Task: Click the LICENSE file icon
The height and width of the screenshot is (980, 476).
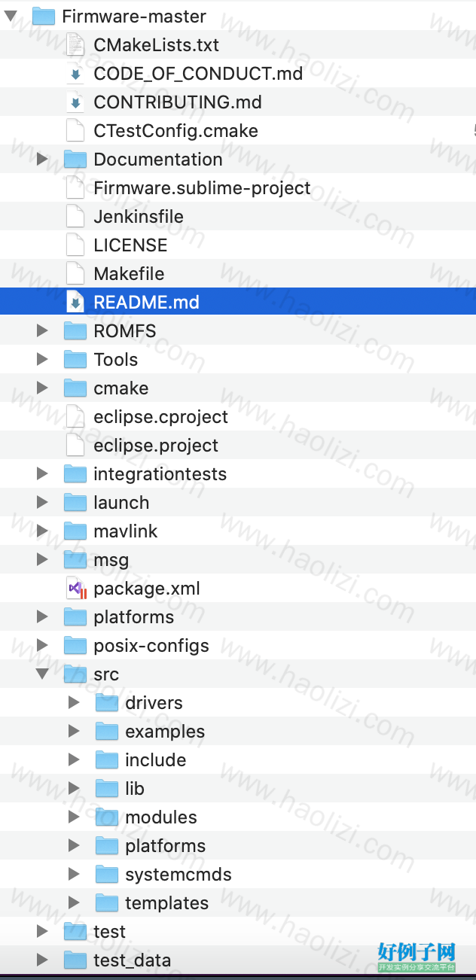Action: pos(75,245)
